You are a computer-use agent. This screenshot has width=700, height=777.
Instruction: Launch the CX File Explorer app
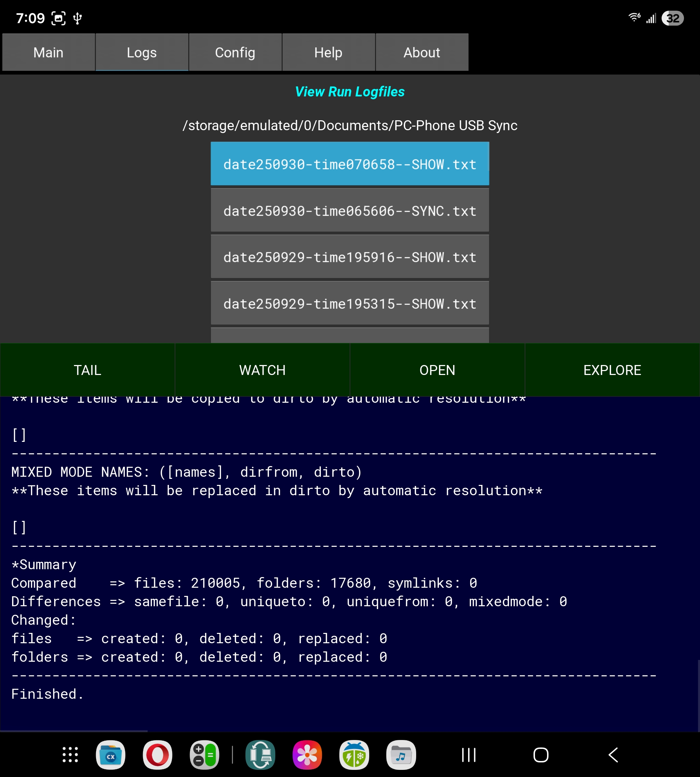tap(110, 755)
